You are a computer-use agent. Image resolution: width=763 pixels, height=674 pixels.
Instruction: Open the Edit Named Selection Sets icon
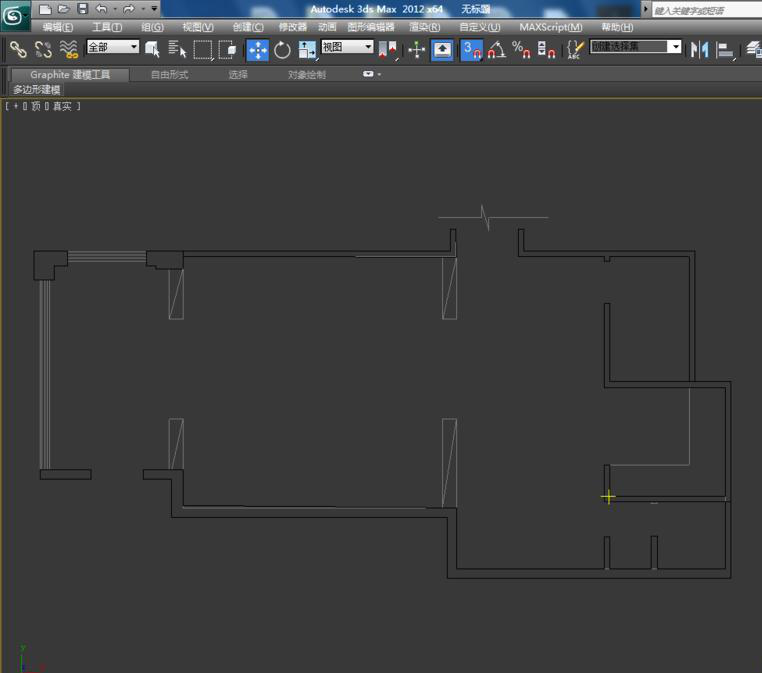[x=574, y=49]
